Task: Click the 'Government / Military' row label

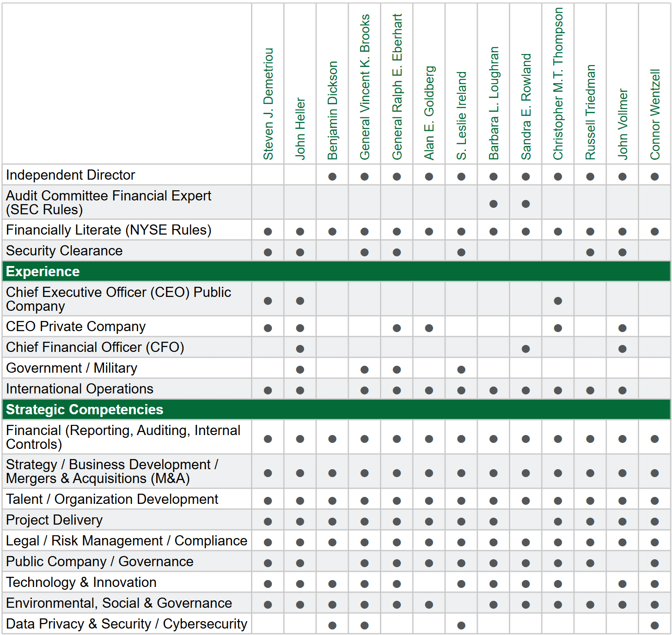Action: [x=72, y=368]
